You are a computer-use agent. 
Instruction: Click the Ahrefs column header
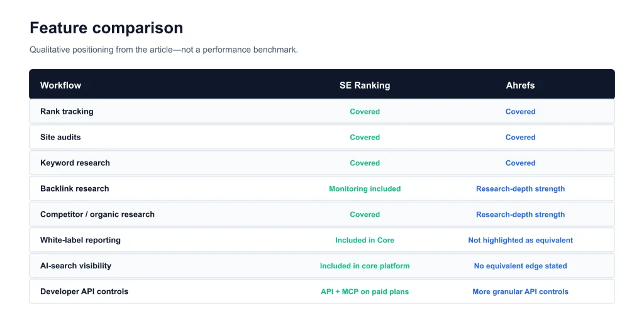(520, 85)
